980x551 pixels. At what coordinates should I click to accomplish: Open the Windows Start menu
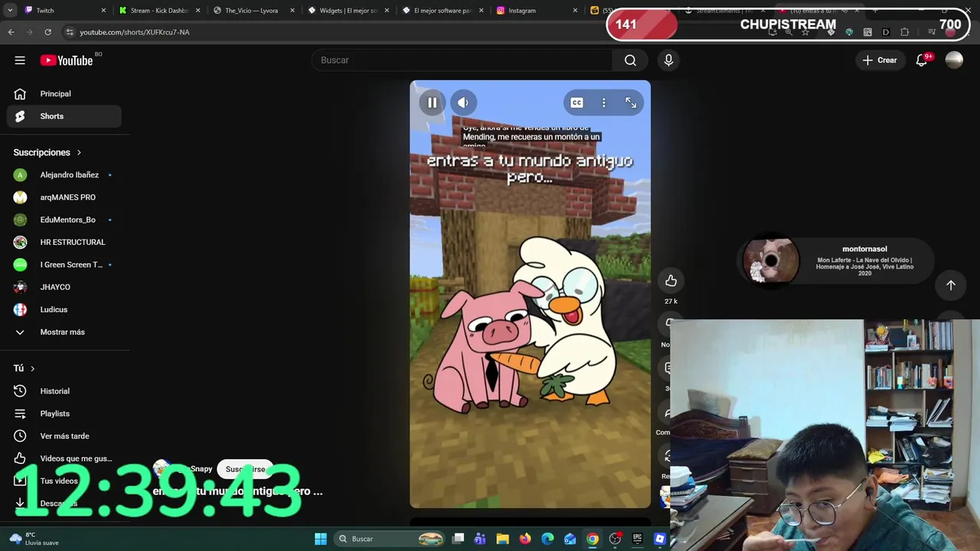pos(321,539)
